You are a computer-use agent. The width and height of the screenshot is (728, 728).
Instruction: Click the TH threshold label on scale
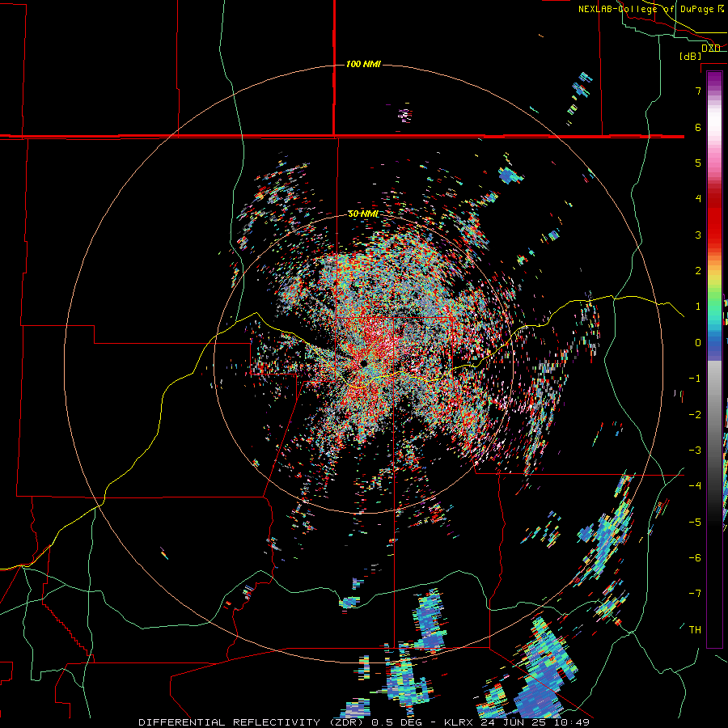pyautogui.click(x=695, y=630)
